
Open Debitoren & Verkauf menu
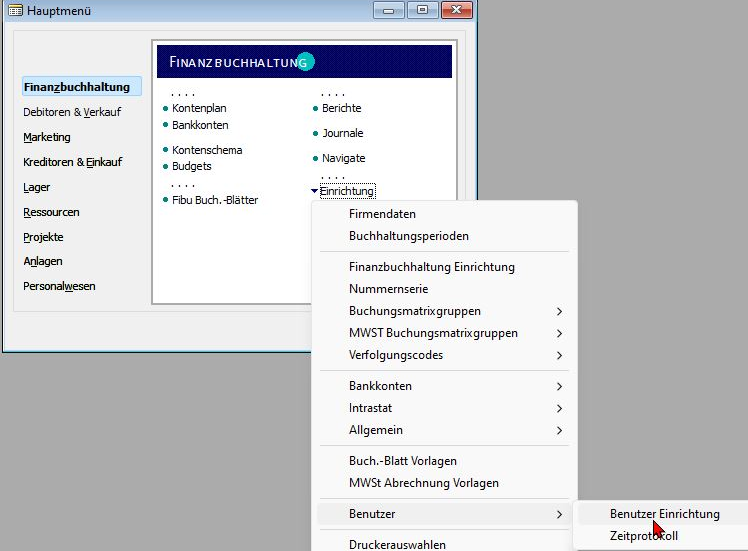pyautogui.click(x=72, y=112)
